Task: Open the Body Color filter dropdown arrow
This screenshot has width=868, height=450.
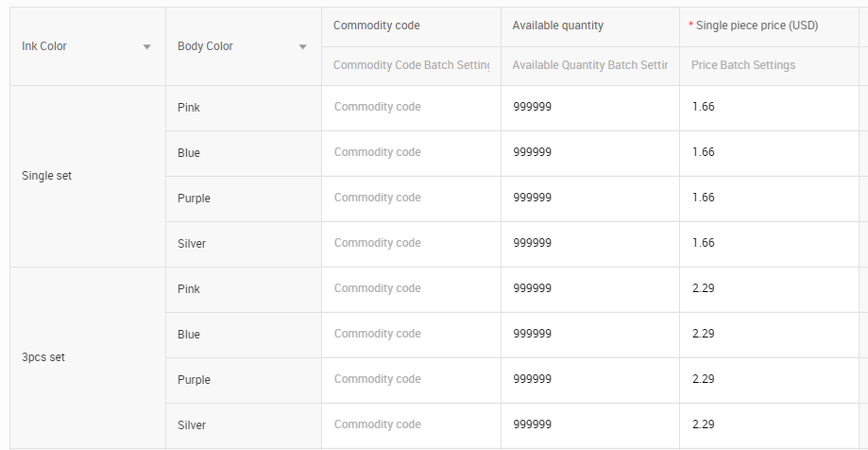Action: point(303,46)
